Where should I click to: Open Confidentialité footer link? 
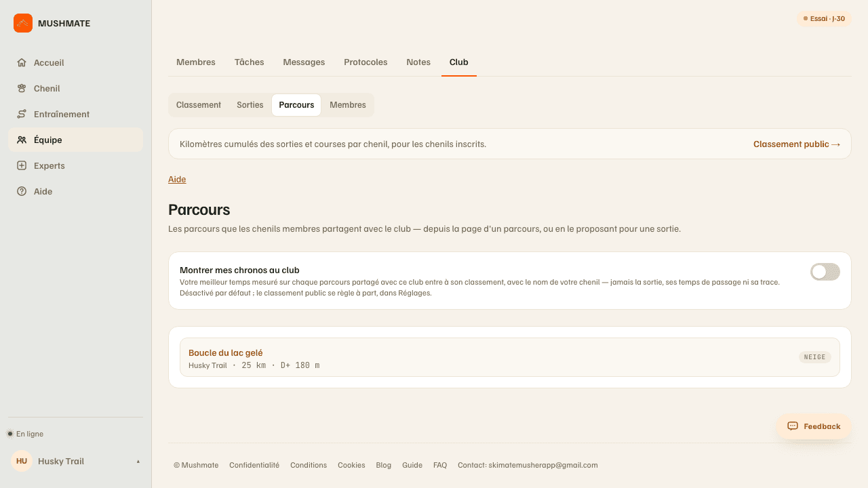tap(254, 465)
